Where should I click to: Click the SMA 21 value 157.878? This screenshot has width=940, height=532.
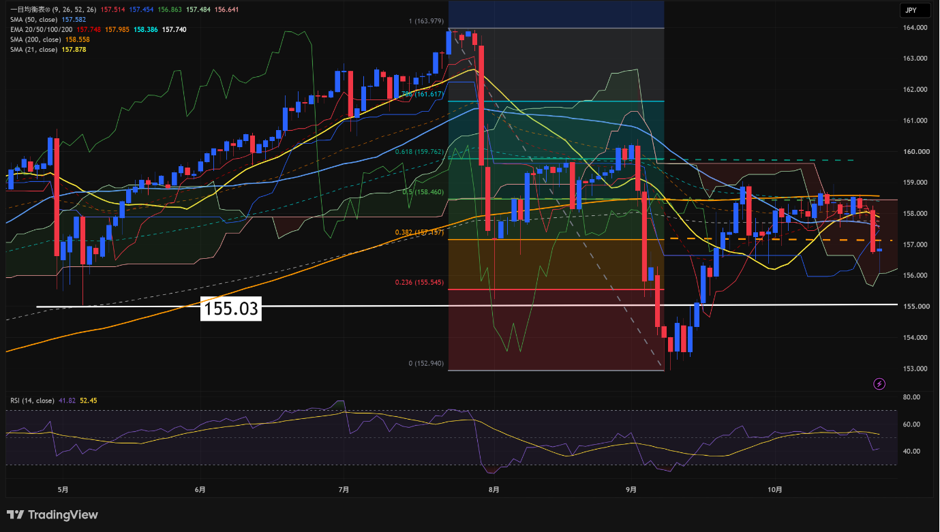click(73, 49)
